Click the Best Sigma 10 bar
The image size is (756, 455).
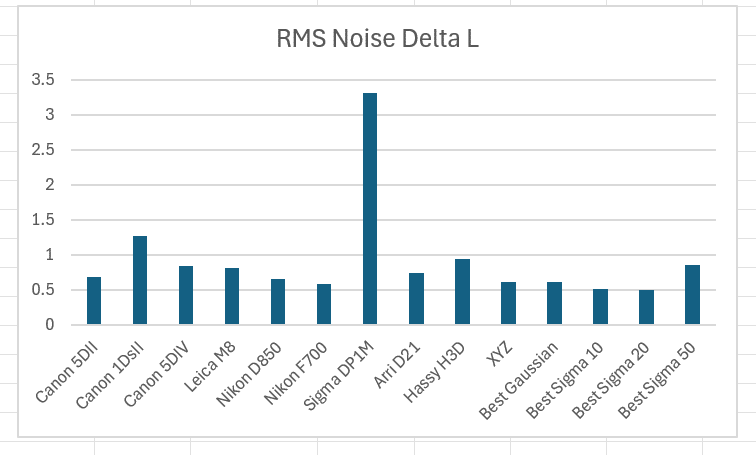[600, 307]
